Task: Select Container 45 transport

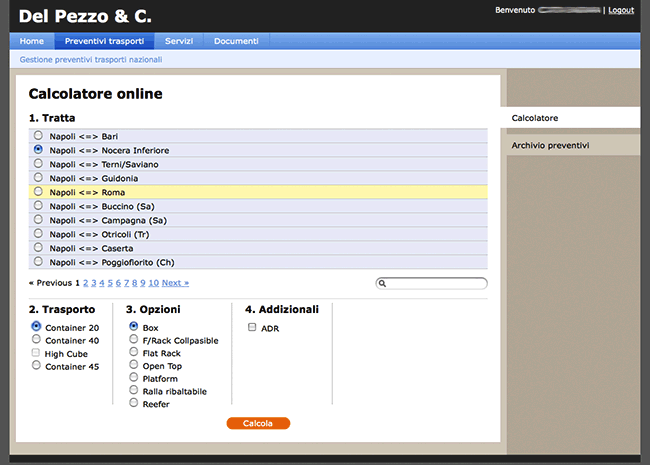Action: pyautogui.click(x=36, y=365)
